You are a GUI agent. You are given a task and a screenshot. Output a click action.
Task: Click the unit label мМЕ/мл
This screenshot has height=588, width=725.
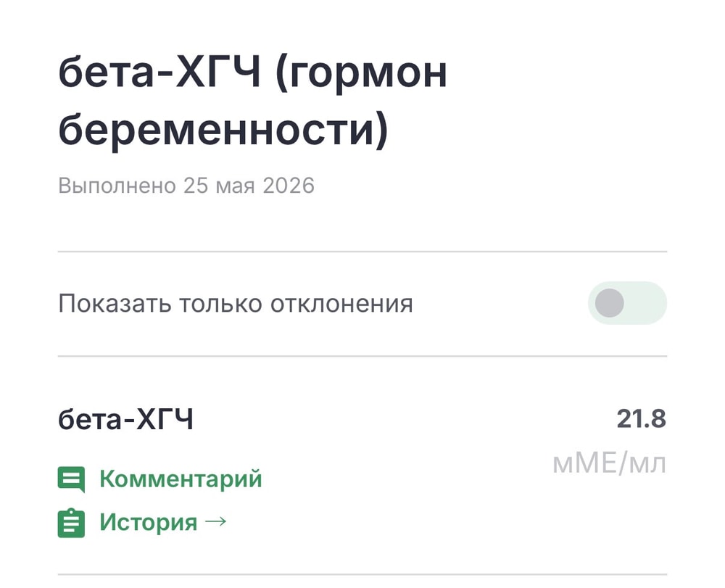[610, 463]
